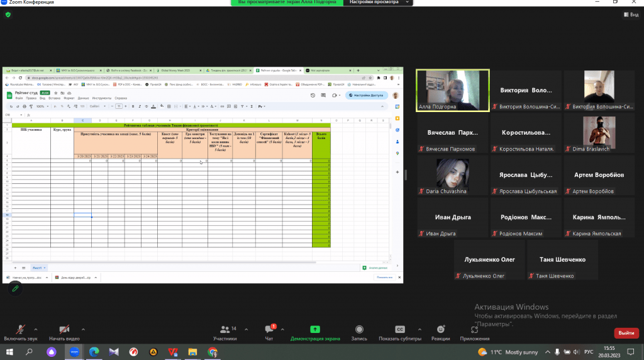The image size is (644, 360).
Task: Expand video options chevron beside camera
Action: pos(84,329)
